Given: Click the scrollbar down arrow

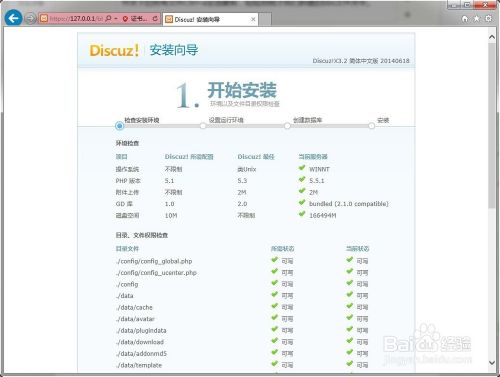Looking at the screenshot, I should coord(492,362).
